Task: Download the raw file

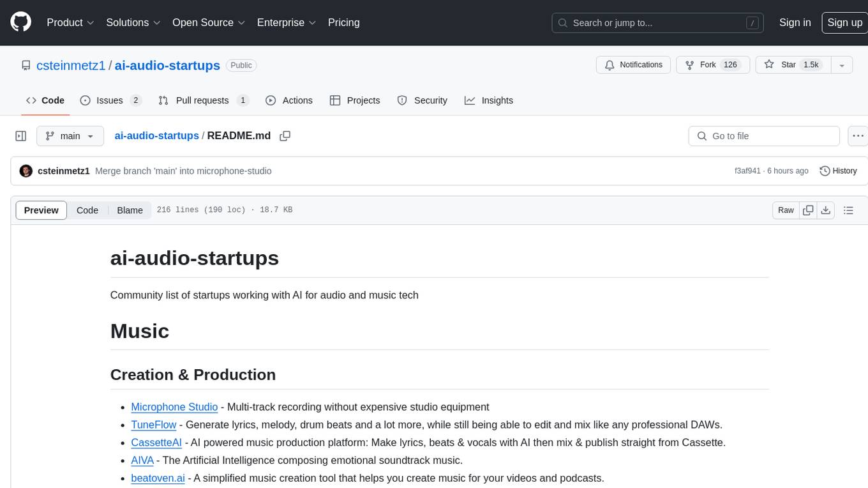Action: pos(826,210)
